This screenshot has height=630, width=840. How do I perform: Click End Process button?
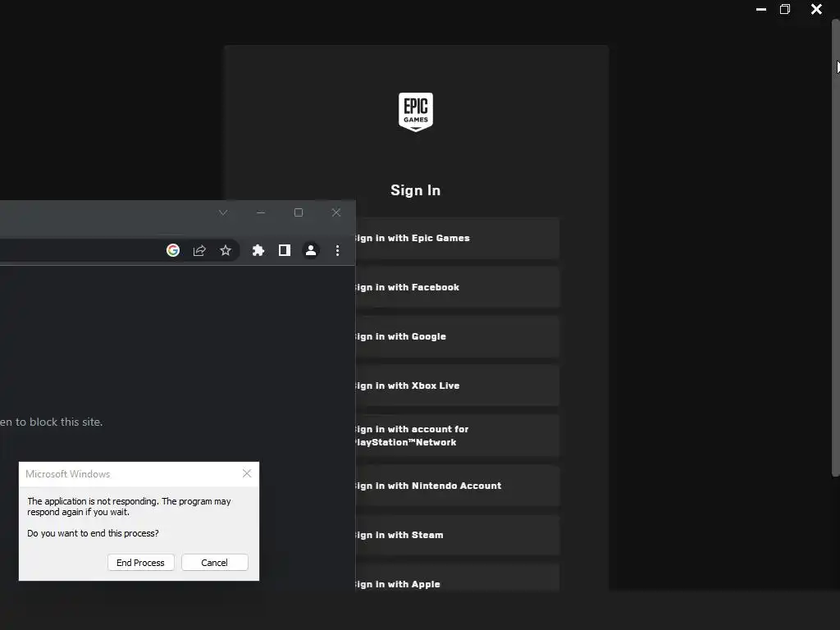141,563
